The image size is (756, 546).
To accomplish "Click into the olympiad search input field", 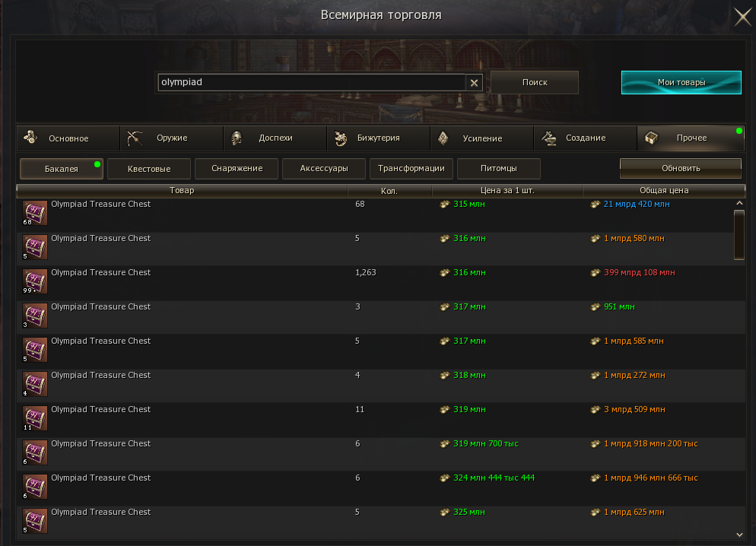I will [310, 82].
